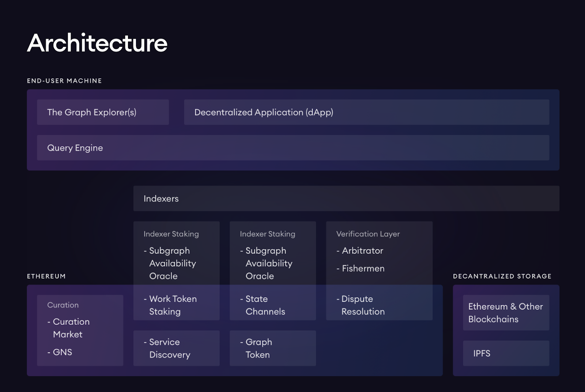The height and width of the screenshot is (392, 585).
Task: Select the IPFS box
Action: (x=506, y=353)
